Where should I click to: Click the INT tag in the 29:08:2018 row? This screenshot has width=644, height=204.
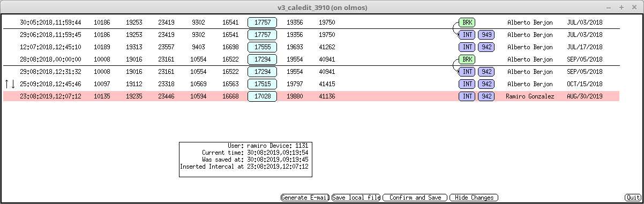coord(467,72)
